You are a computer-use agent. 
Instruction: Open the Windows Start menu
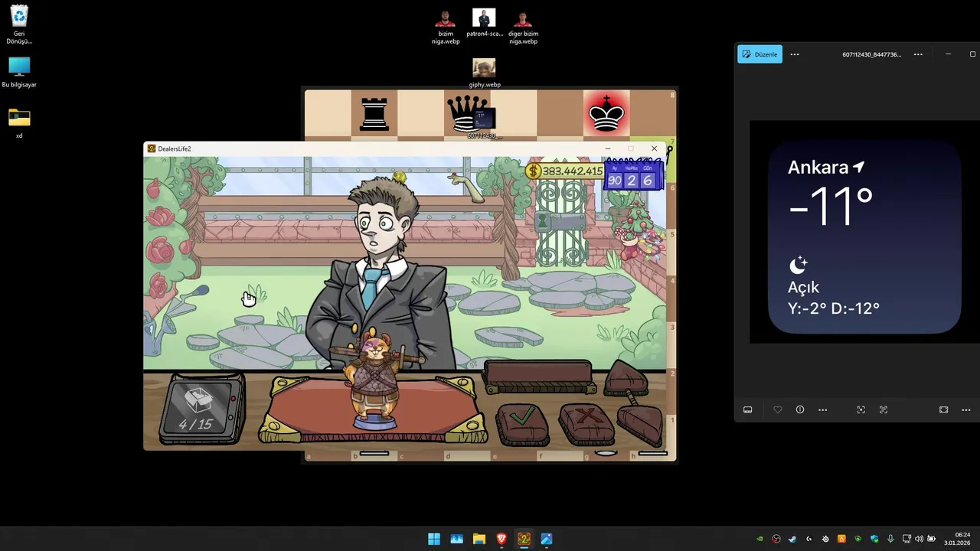(434, 539)
